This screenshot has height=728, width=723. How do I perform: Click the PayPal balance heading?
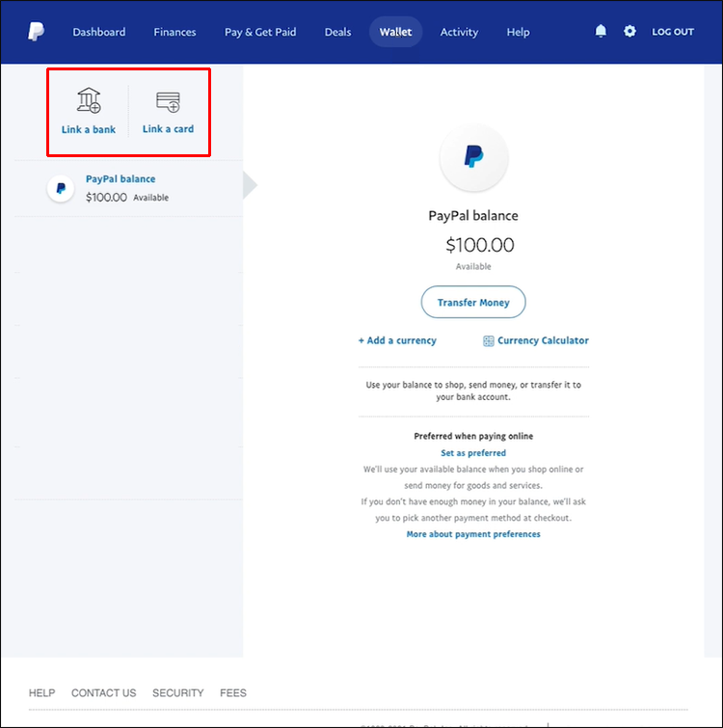pos(473,215)
